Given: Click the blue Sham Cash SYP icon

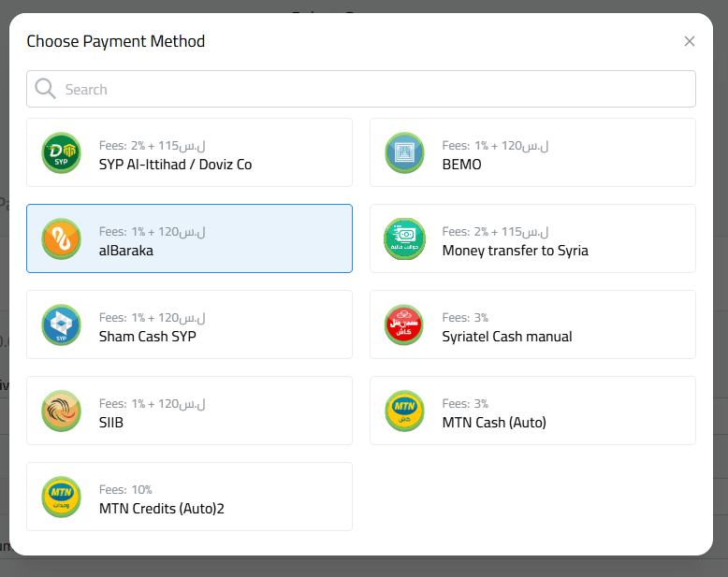Looking at the screenshot, I should coord(61,325).
